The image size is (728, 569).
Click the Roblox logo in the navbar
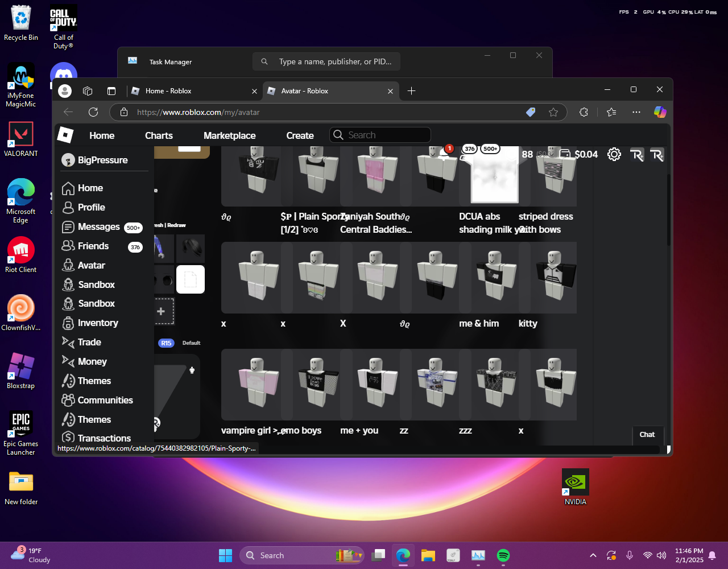[65, 135]
